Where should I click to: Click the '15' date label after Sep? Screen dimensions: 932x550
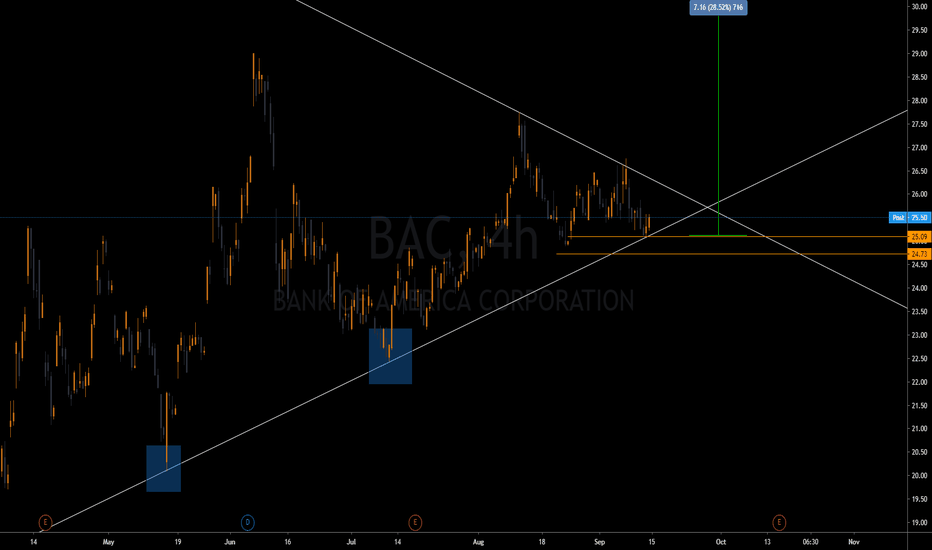[x=651, y=542]
